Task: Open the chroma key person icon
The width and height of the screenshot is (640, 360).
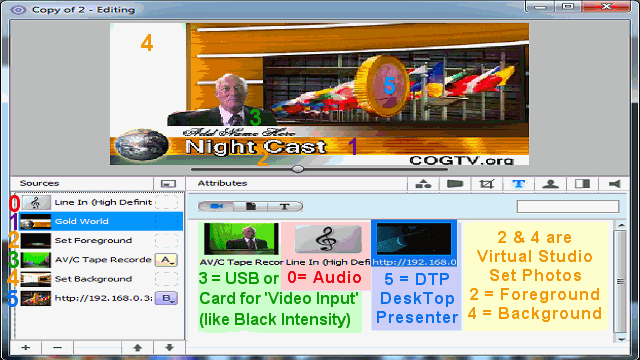Action: [x=550, y=184]
